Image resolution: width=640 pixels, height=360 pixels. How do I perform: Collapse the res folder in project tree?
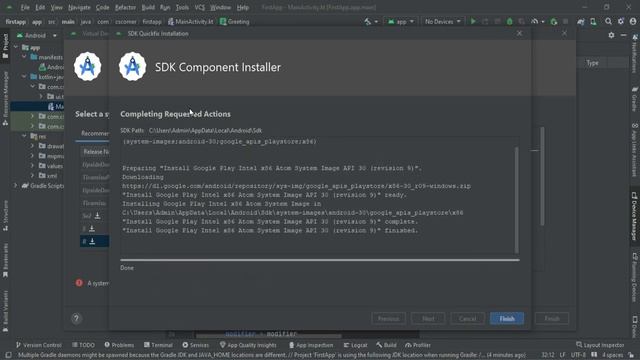24,136
